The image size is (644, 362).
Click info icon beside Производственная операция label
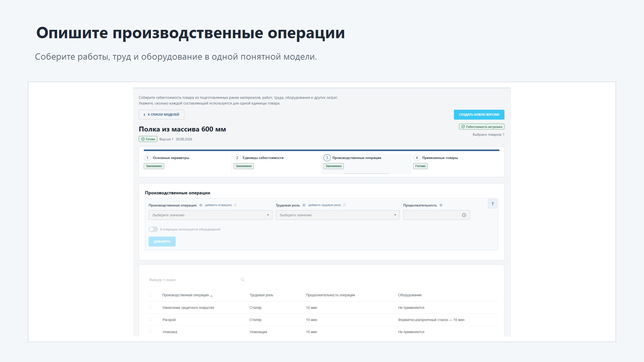(x=201, y=205)
